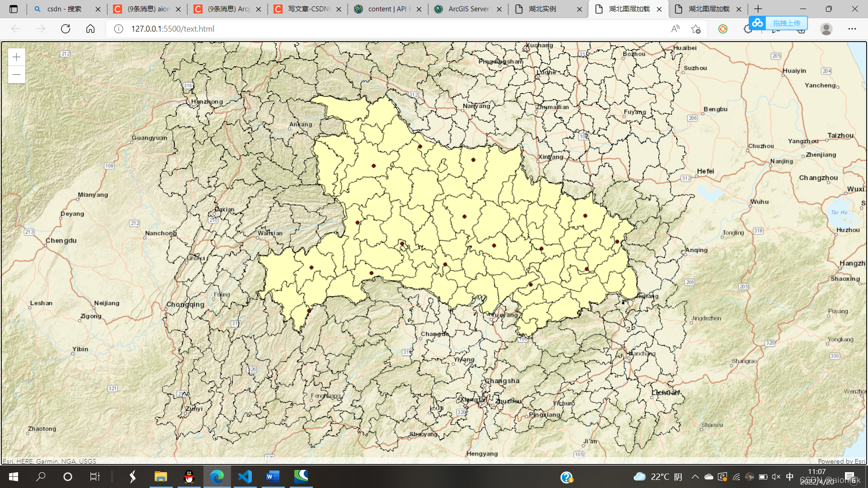Switch to the 湖北实例 tab
The width and height of the screenshot is (868, 488).
click(x=542, y=9)
